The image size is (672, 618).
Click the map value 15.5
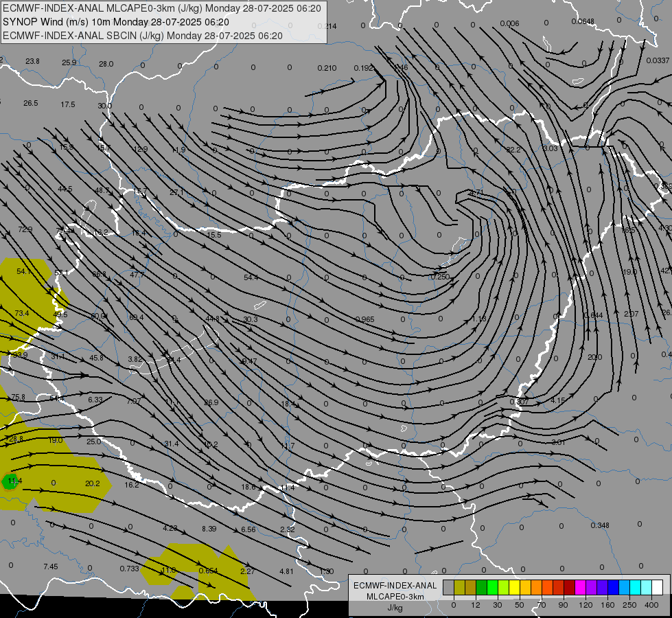click(214, 235)
